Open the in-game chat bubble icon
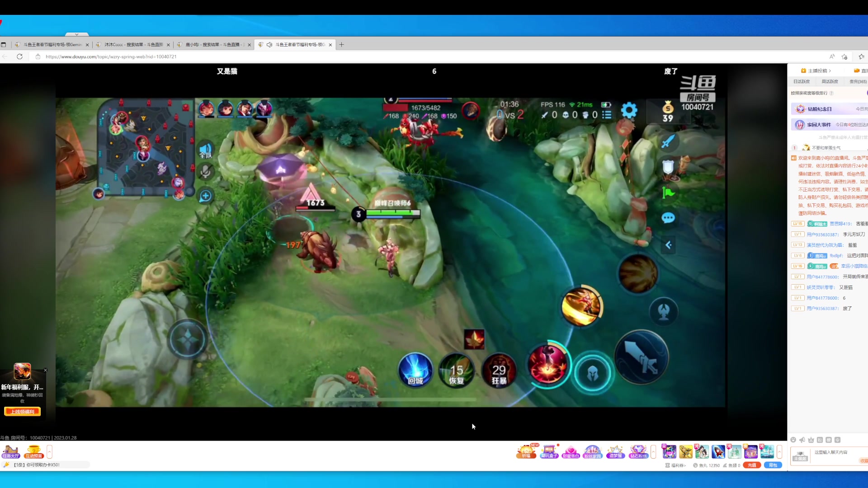 point(668,218)
